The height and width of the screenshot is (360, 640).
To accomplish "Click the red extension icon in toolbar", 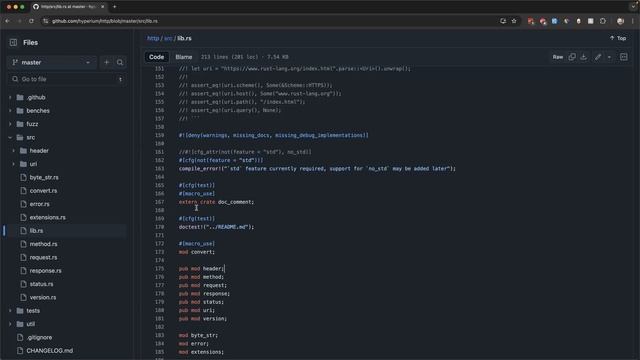I will point(531,21).
